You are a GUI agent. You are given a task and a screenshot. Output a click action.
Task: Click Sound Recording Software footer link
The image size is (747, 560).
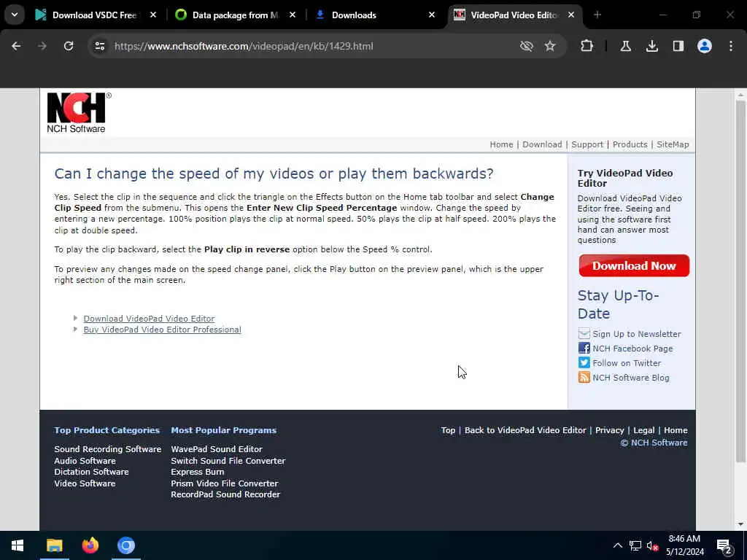coord(108,449)
